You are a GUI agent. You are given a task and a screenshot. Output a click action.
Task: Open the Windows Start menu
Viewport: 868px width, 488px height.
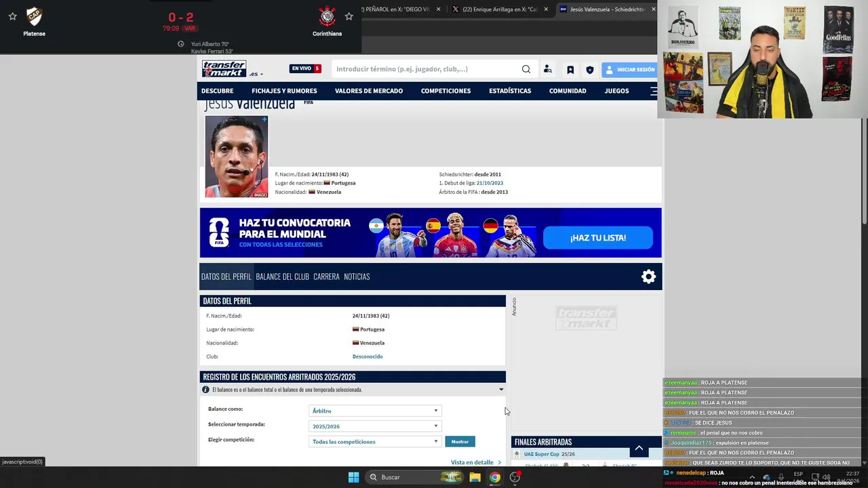pos(353,477)
